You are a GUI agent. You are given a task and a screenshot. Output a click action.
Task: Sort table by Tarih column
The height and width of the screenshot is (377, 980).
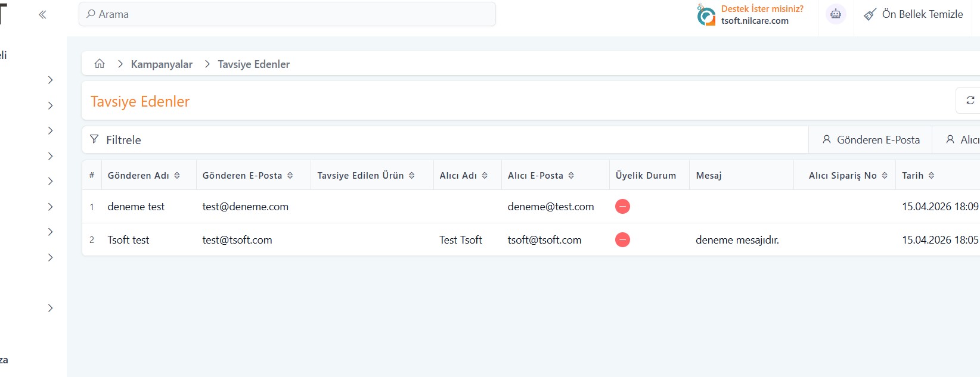[931, 176]
